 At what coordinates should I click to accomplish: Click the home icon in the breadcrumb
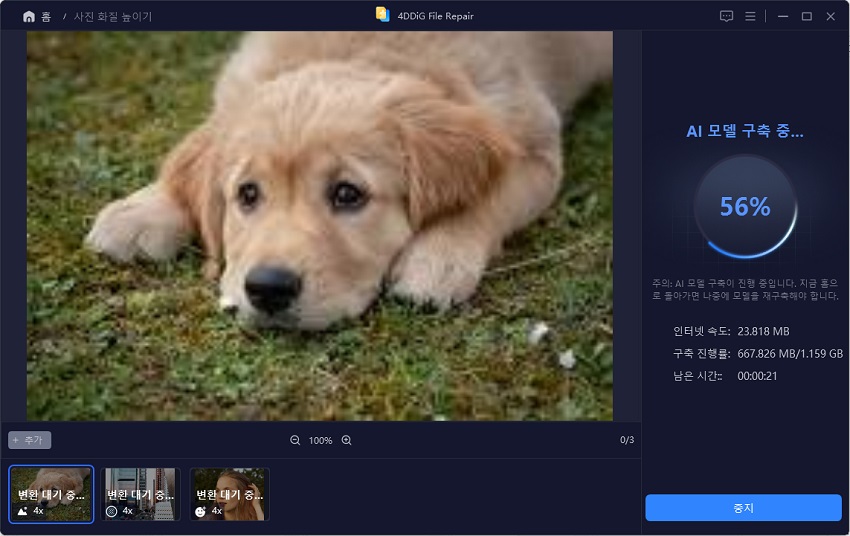(28, 17)
